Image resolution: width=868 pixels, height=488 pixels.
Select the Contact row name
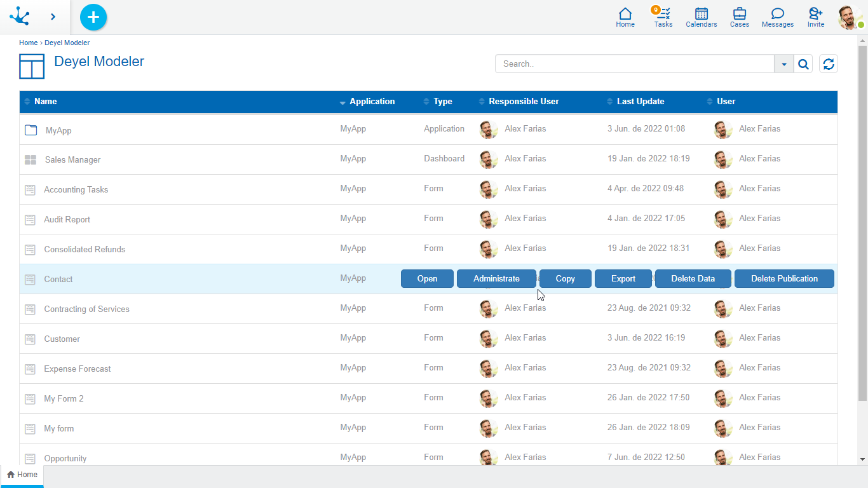tap(58, 280)
